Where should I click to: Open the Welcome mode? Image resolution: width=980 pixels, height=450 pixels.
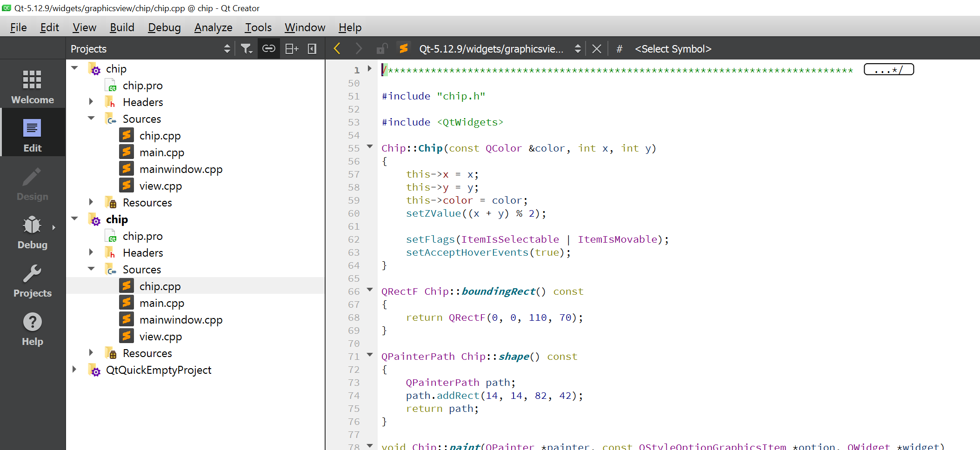tap(32, 86)
